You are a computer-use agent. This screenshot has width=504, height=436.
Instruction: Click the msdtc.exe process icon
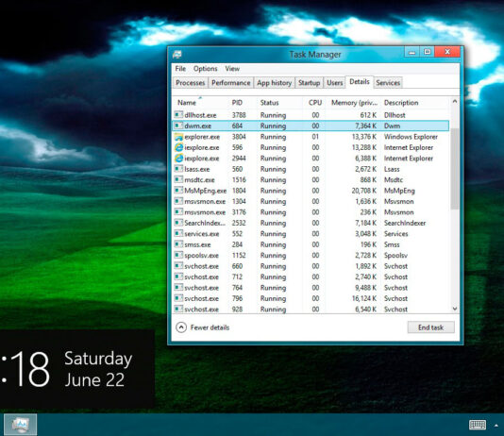178,179
